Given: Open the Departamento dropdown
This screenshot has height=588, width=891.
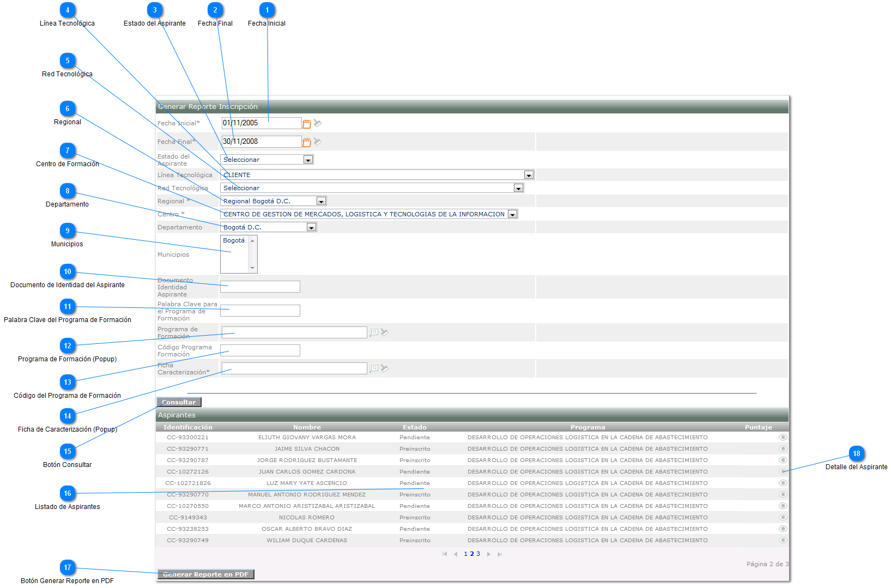Looking at the screenshot, I should coord(311,227).
